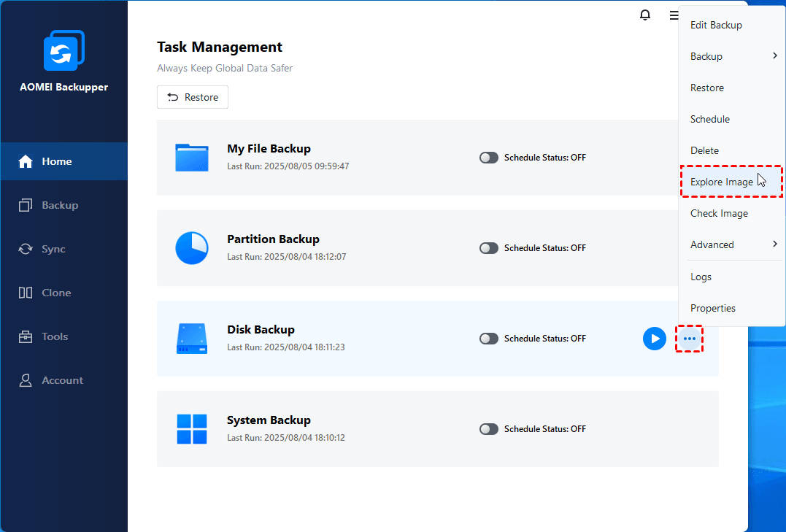786x532 pixels.
Task: Enable Partition Backup schedule toggle
Action: tap(489, 248)
